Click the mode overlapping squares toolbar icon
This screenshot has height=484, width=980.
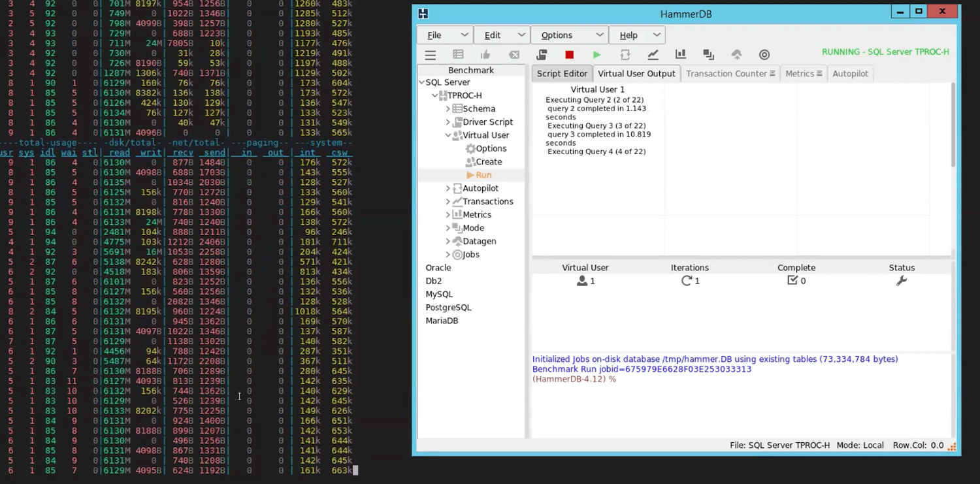[708, 55]
